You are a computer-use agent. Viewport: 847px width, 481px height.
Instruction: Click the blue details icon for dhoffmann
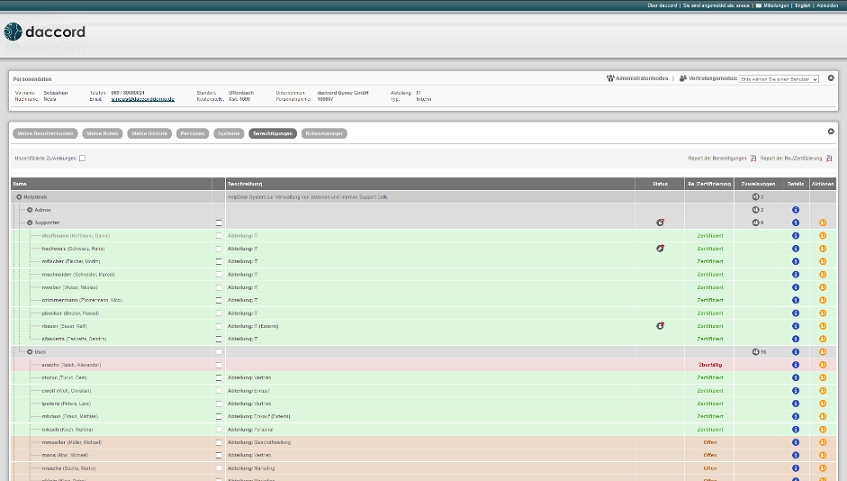[795, 236]
